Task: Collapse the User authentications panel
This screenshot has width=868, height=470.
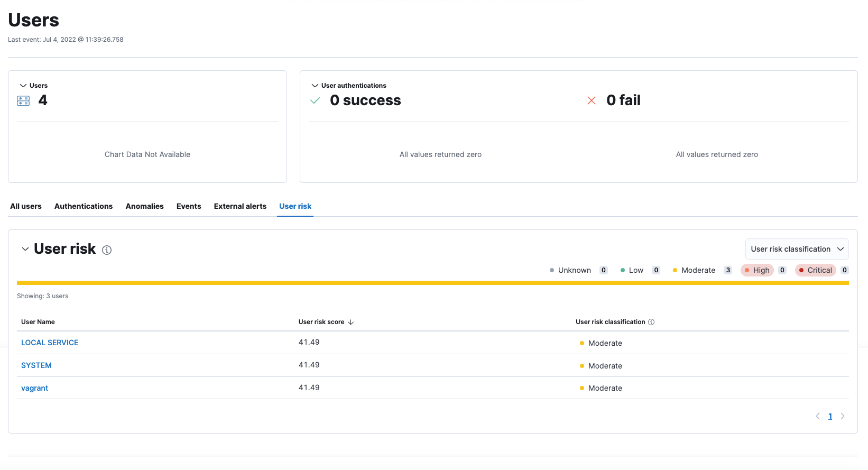Action: click(315, 86)
